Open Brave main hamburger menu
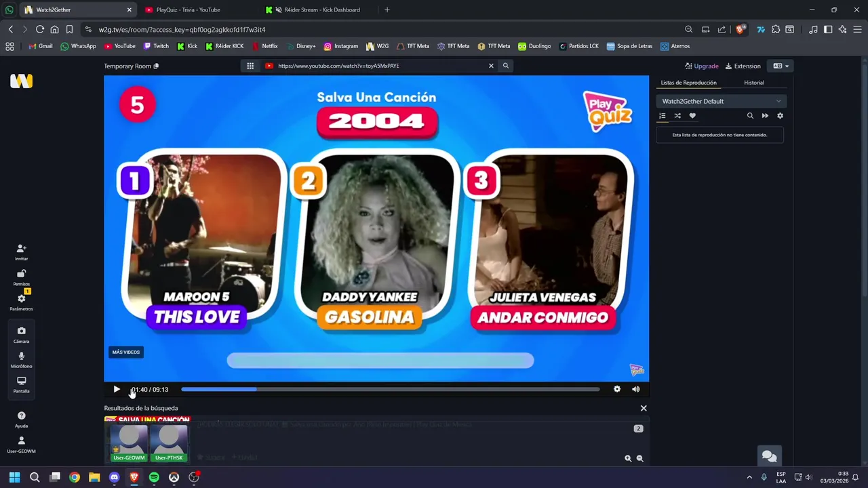Image resolution: width=868 pixels, height=488 pixels. (x=858, y=29)
